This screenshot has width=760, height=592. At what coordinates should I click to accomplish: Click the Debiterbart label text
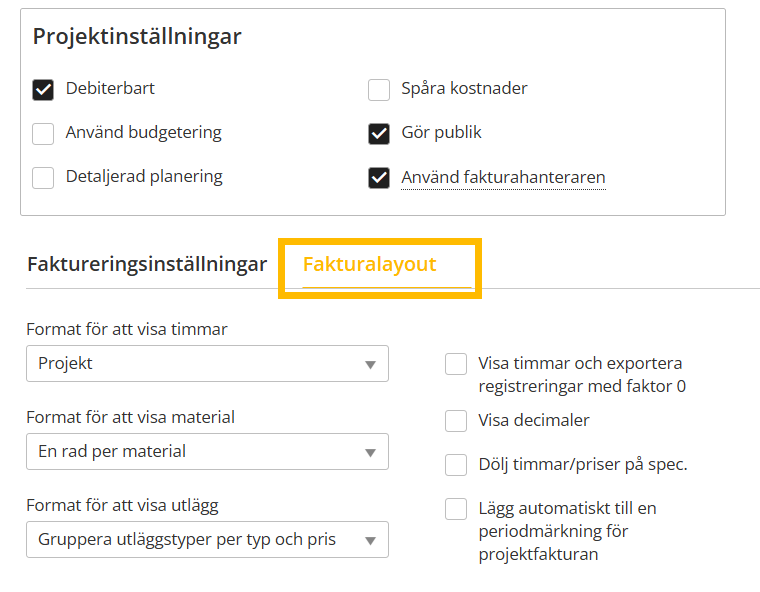tap(110, 89)
